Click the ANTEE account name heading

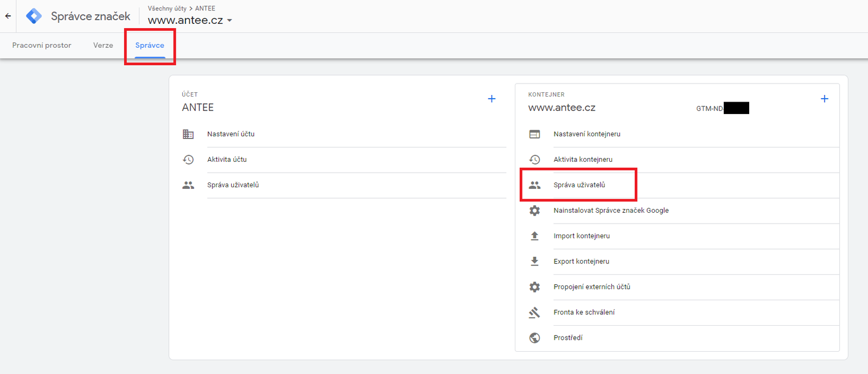198,107
